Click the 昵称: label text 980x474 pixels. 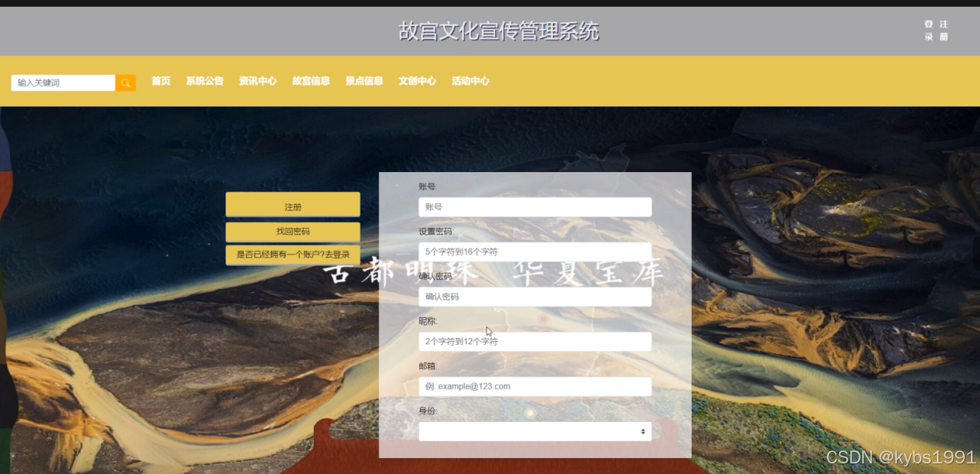[428, 321]
